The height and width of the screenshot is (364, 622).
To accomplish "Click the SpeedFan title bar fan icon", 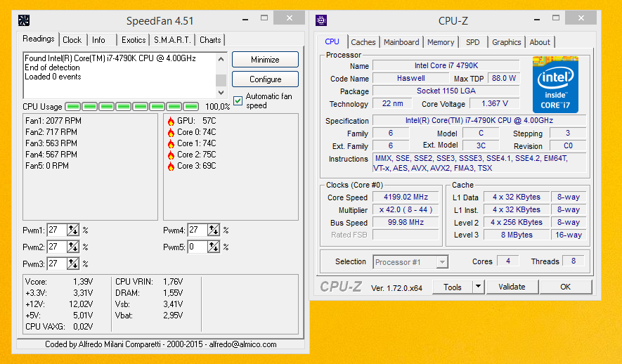I will tap(24, 20).
